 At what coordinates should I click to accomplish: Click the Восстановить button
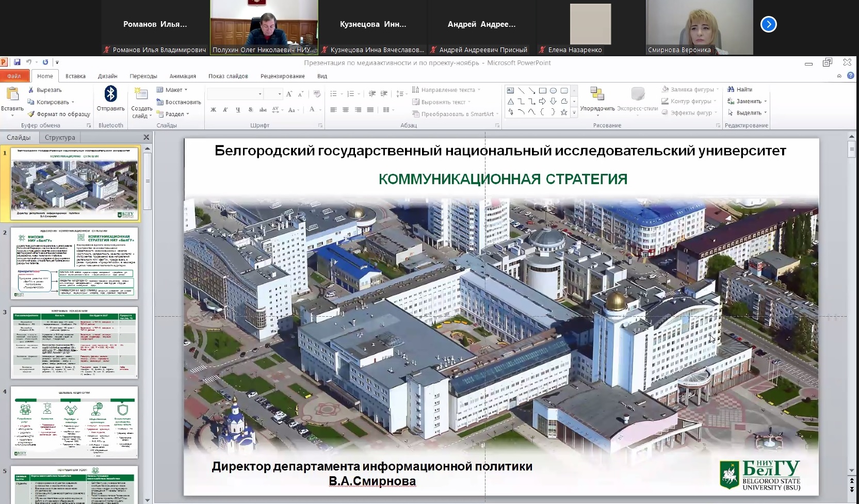coord(179,102)
